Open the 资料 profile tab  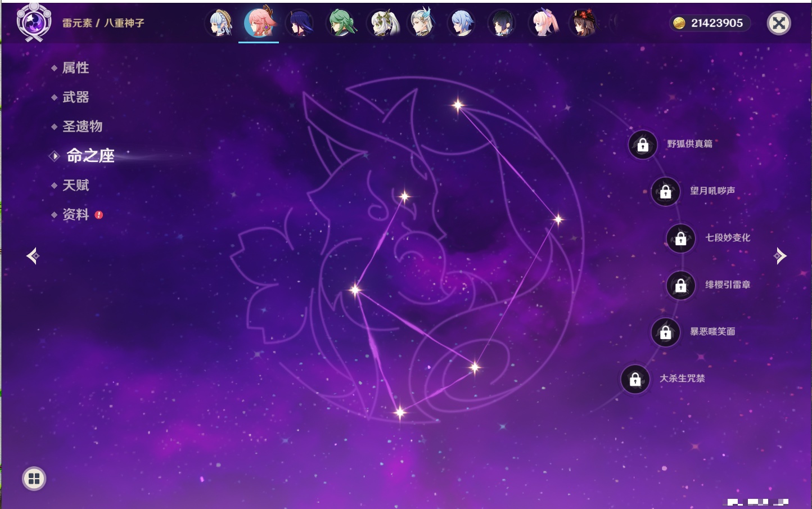pos(75,214)
